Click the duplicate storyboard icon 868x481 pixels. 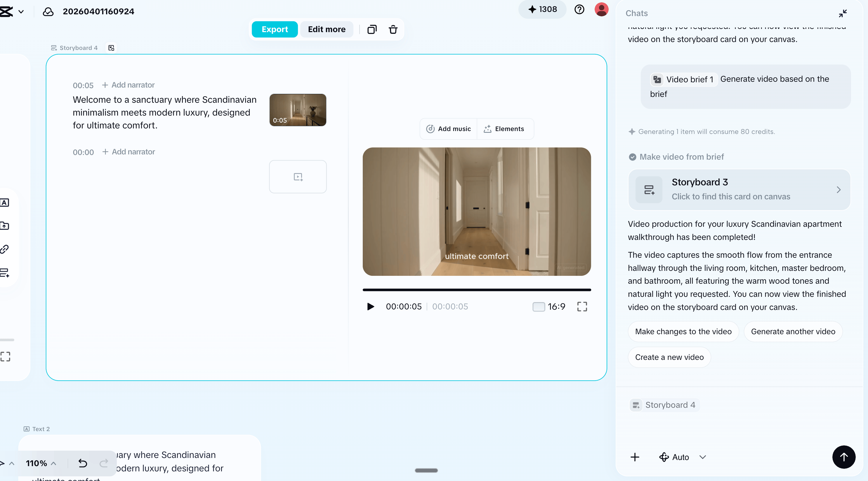coord(372,29)
